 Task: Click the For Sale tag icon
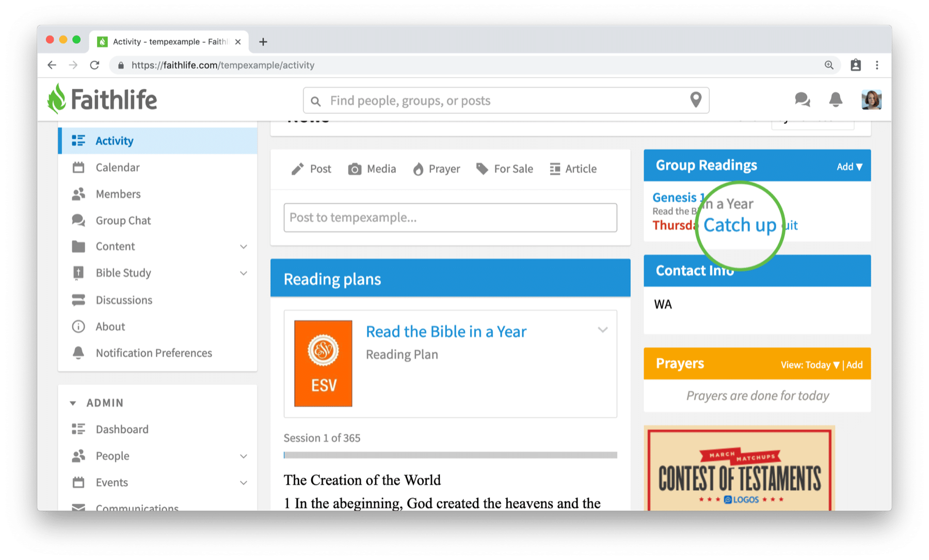(482, 169)
